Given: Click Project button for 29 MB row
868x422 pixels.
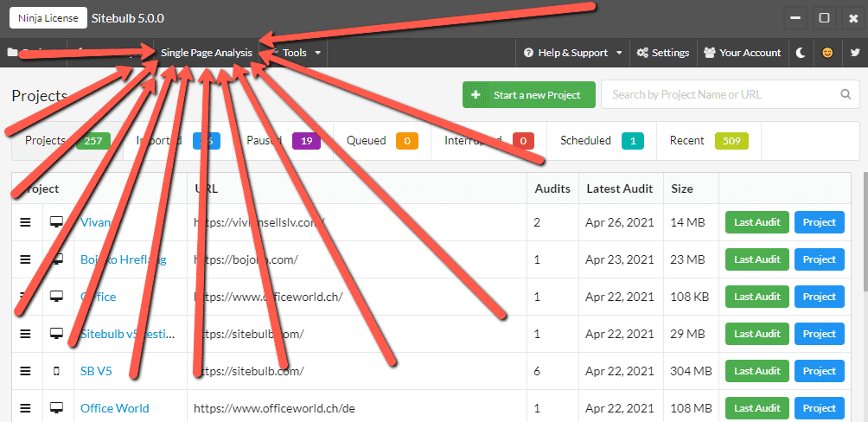Looking at the screenshot, I should pos(820,334).
